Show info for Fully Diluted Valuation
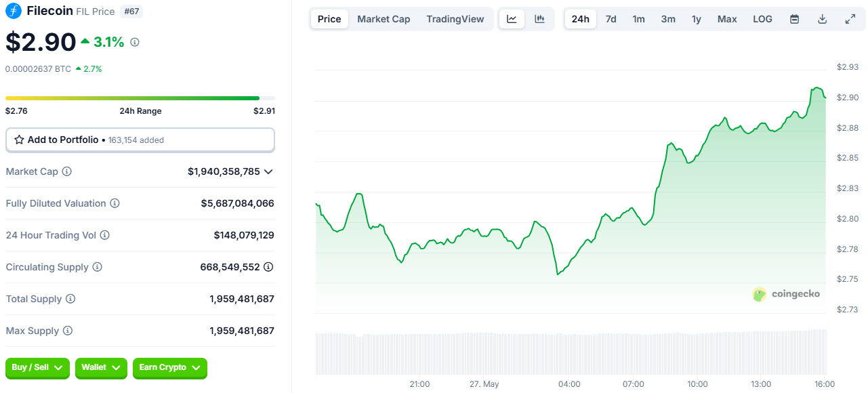Image resolution: width=868 pixels, height=393 pixels. (x=115, y=203)
